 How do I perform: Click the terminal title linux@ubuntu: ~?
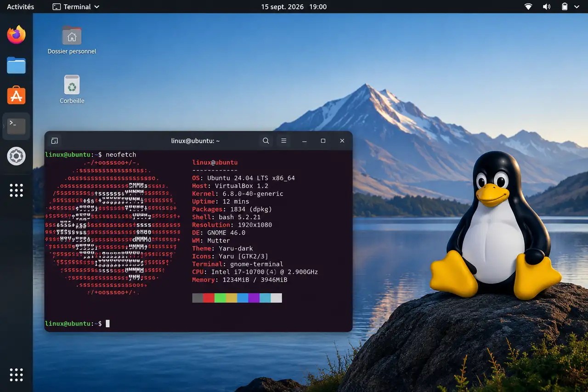(195, 141)
